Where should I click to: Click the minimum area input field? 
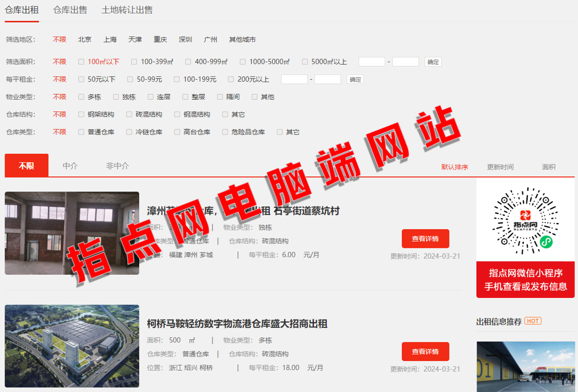(x=372, y=62)
